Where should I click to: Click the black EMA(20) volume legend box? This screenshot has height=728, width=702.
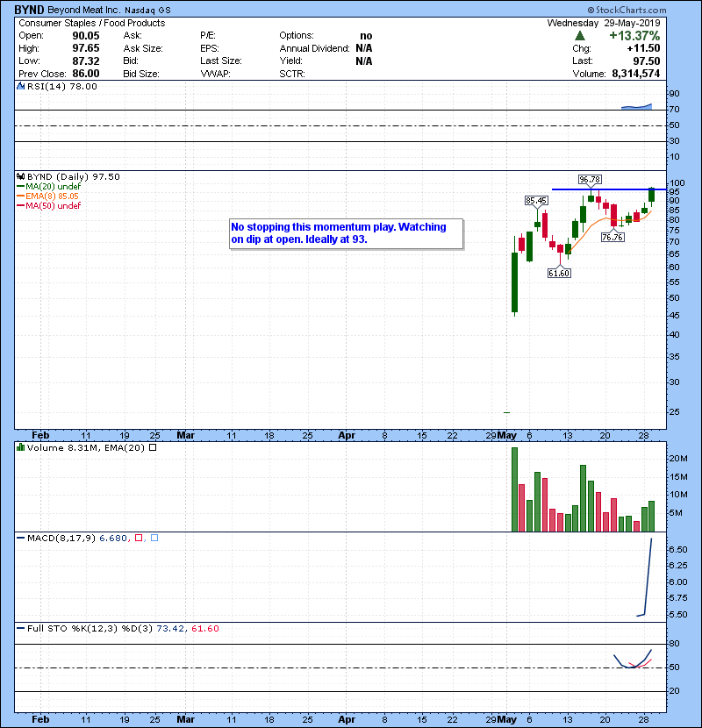tap(153, 447)
